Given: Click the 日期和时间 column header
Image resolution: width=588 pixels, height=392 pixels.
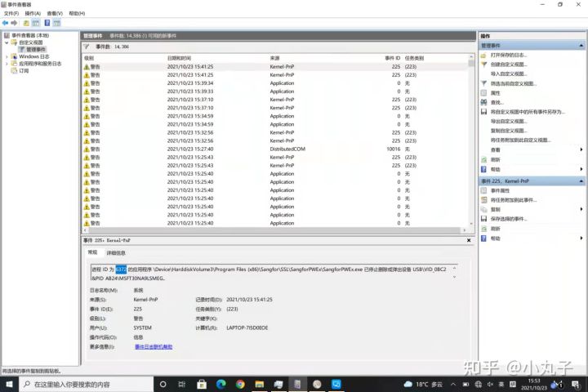Looking at the screenshot, I should [179, 58].
